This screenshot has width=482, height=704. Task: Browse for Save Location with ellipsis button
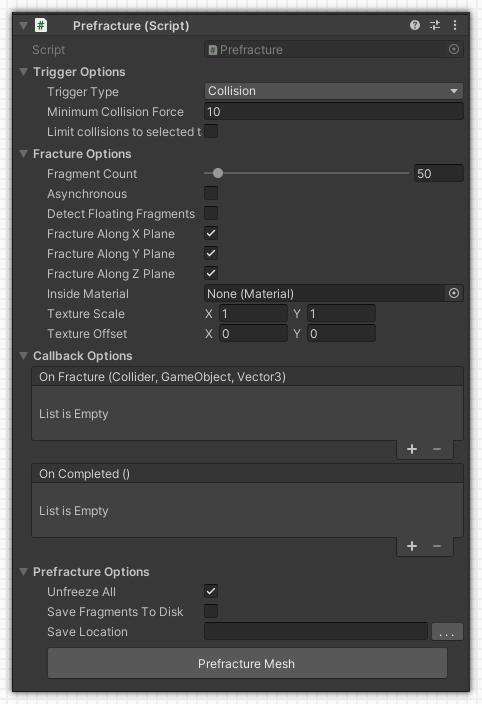447,631
